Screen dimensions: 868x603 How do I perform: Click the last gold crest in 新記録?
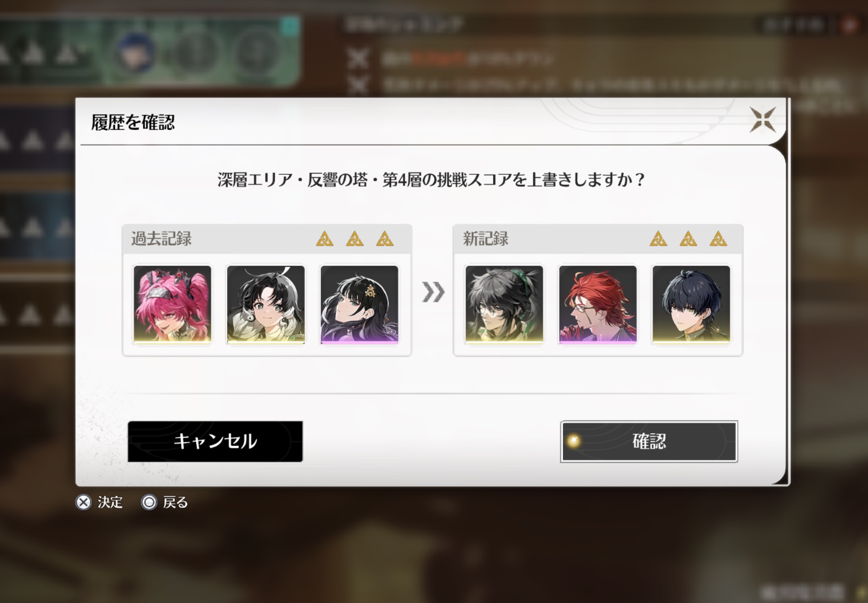click(718, 239)
